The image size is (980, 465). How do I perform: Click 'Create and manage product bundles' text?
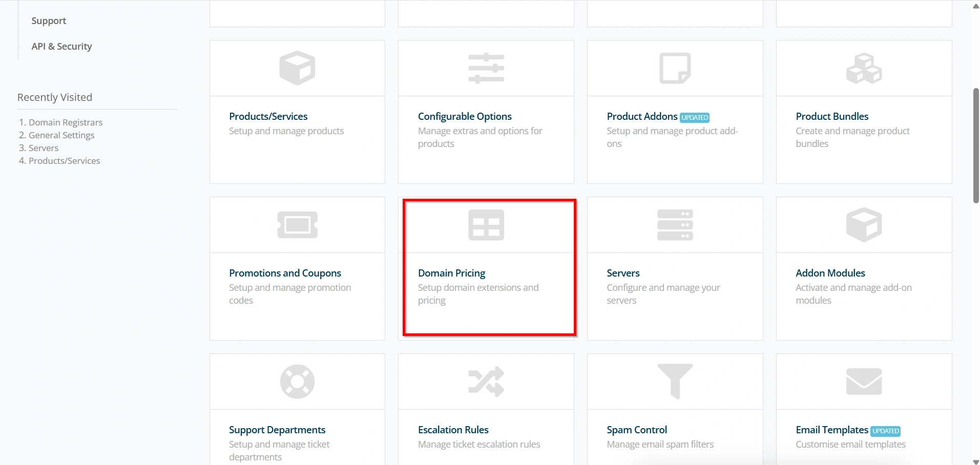tap(852, 137)
